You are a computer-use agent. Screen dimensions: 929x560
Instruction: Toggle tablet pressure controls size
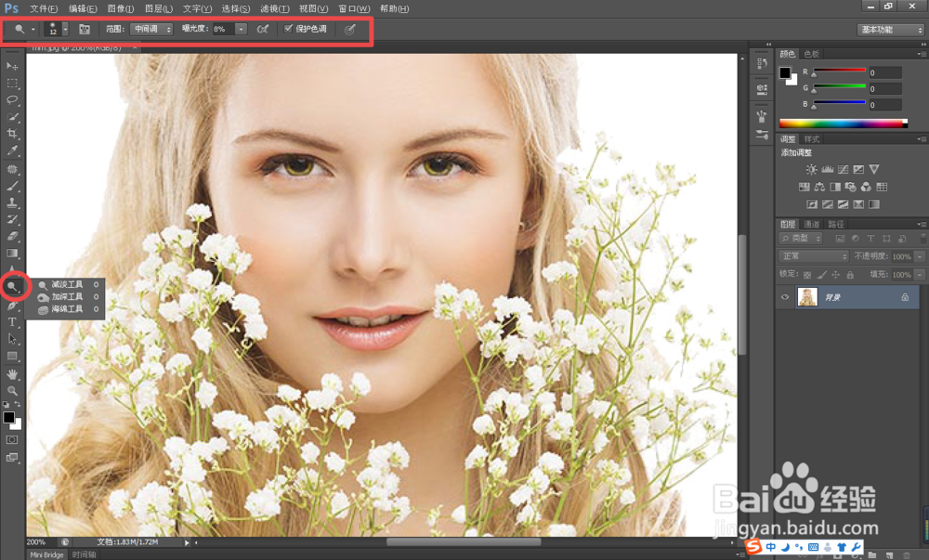click(350, 29)
